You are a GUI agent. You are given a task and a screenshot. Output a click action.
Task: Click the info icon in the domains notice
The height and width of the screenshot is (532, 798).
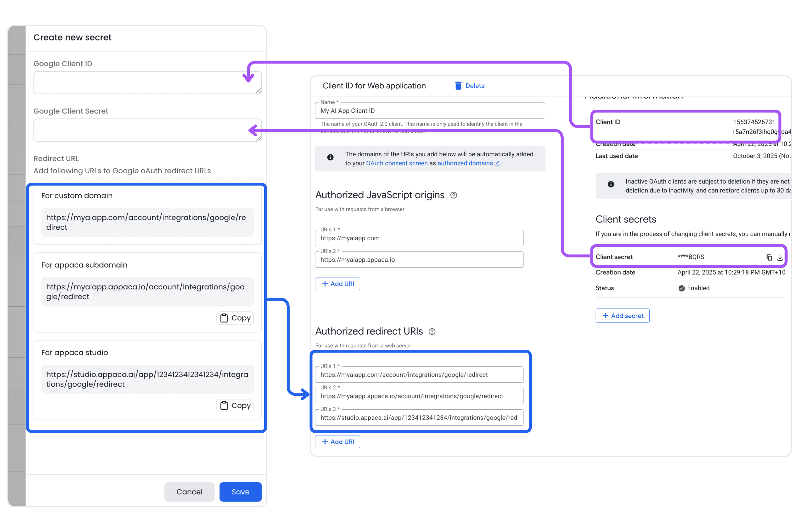pyautogui.click(x=330, y=157)
